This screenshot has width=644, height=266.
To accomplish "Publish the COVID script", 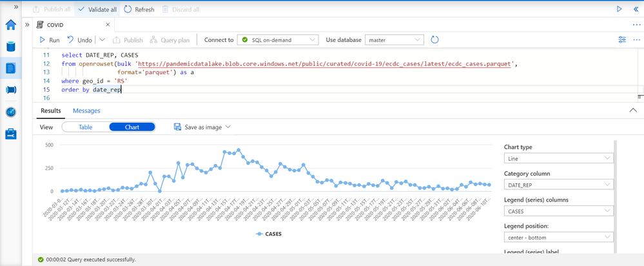I will [x=128, y=40].
